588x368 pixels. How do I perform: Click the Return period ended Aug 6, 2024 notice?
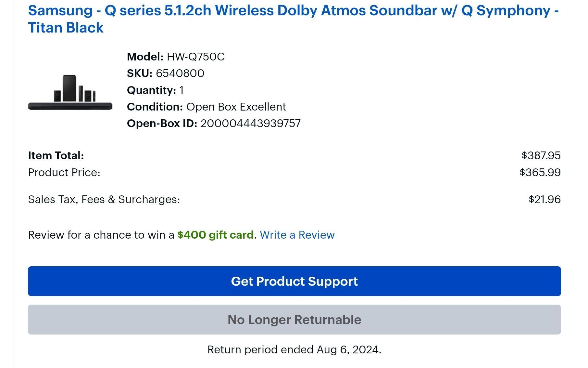(294, 349)
